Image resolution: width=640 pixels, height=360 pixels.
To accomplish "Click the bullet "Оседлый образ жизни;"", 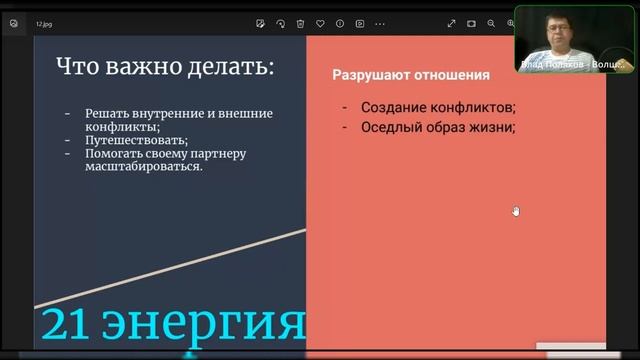I will click(x=438, y=127).
